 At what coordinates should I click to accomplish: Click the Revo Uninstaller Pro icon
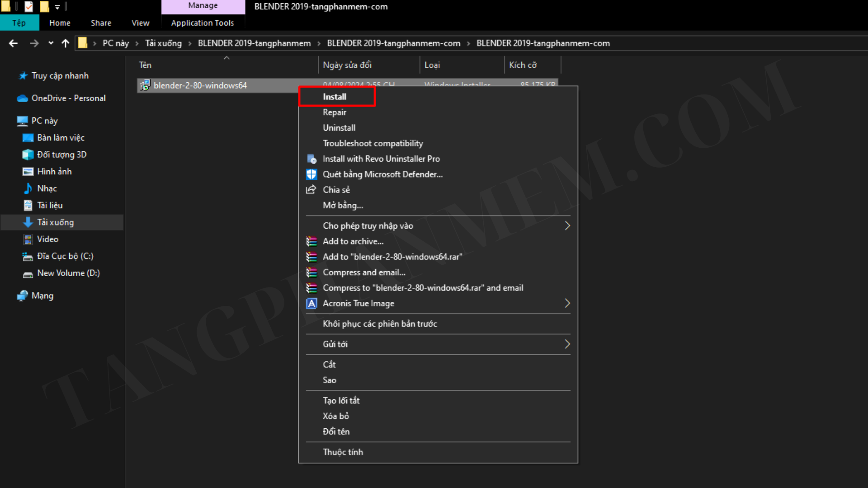coord(311,159)
